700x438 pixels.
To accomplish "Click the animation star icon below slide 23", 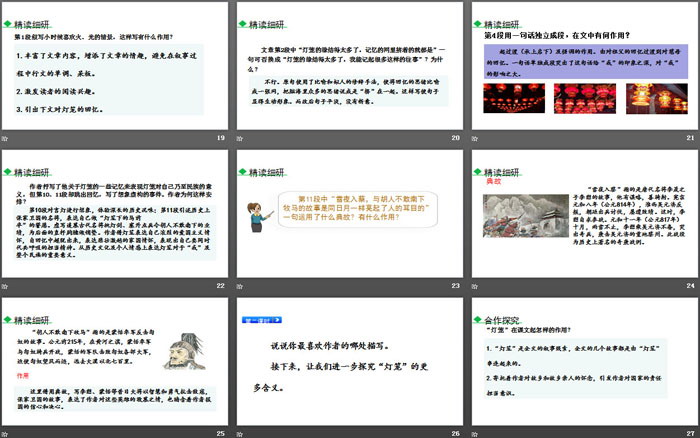I will click(x=240, y=286).
